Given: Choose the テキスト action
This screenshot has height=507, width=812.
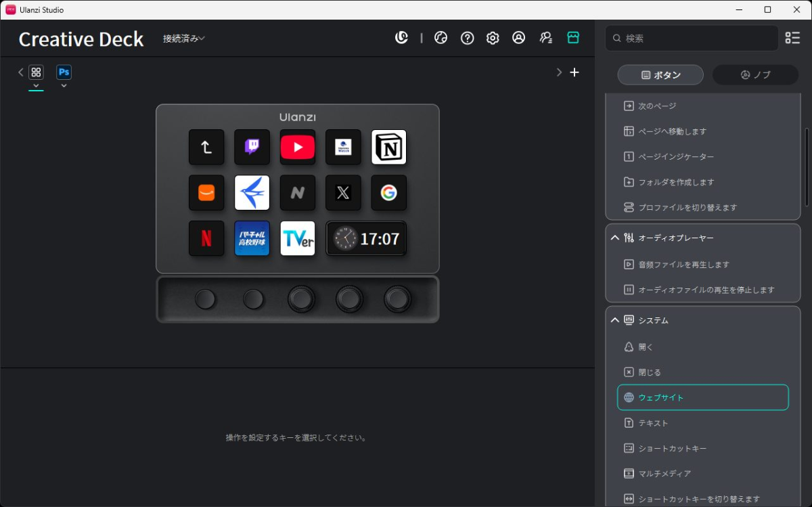Looking at the screenshot, I should tap(703, 423).
